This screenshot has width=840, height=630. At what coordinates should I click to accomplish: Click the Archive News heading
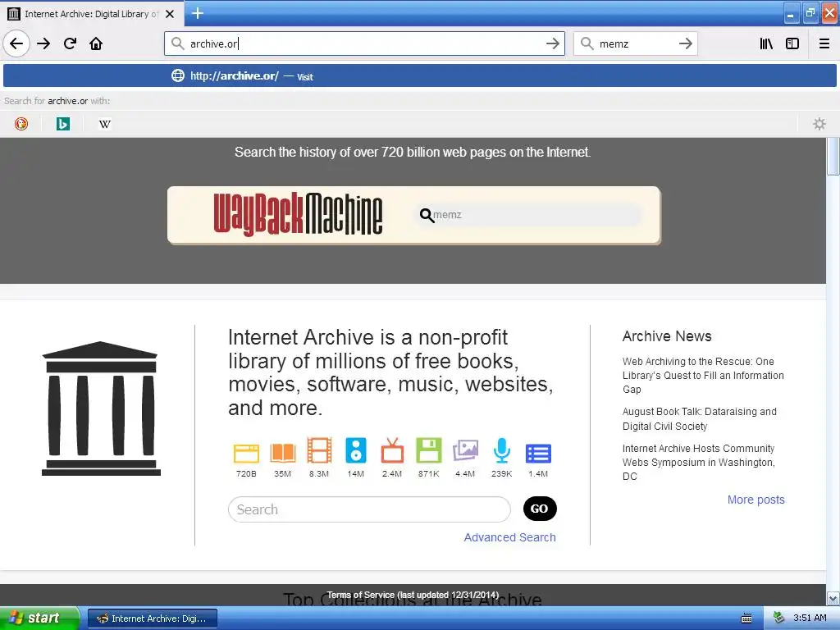click(667, 336)
